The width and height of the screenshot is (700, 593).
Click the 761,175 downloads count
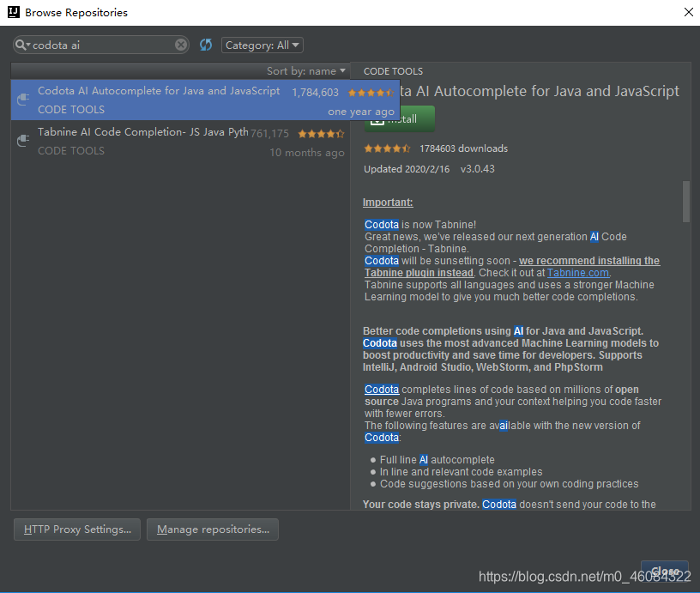coord(269,134)
